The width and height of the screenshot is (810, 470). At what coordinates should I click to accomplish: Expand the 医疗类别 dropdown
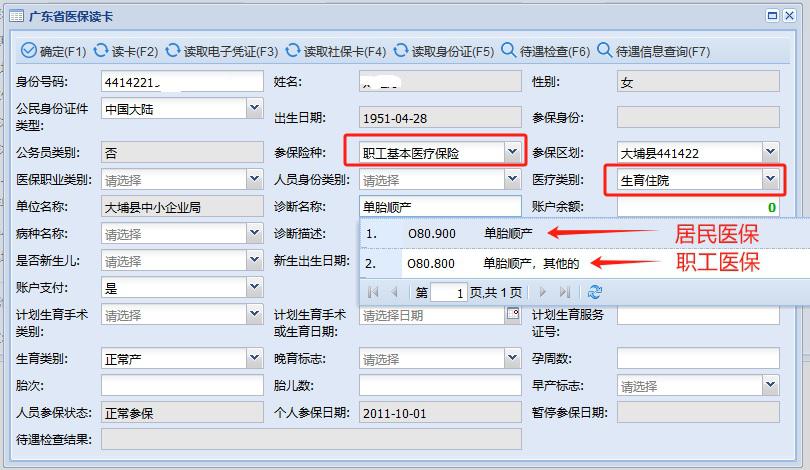[769, 180]
